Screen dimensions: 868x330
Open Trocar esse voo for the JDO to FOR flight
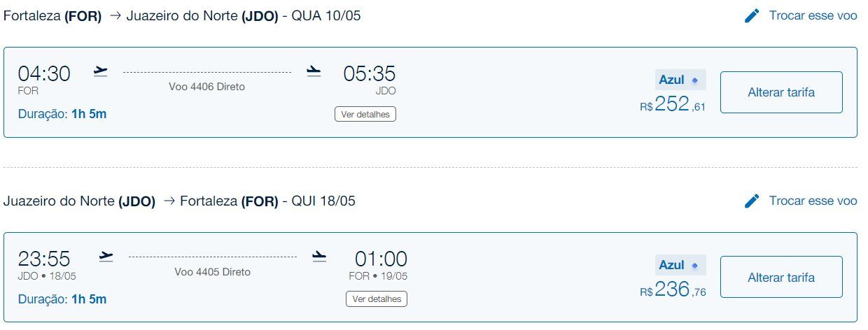pyautogui.click(x=813, y=201)
